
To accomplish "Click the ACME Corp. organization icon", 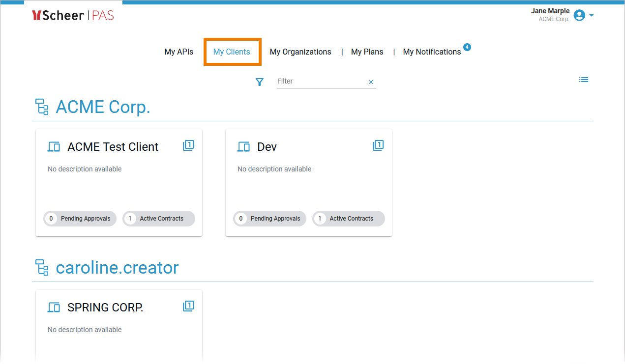I will 42,107.
